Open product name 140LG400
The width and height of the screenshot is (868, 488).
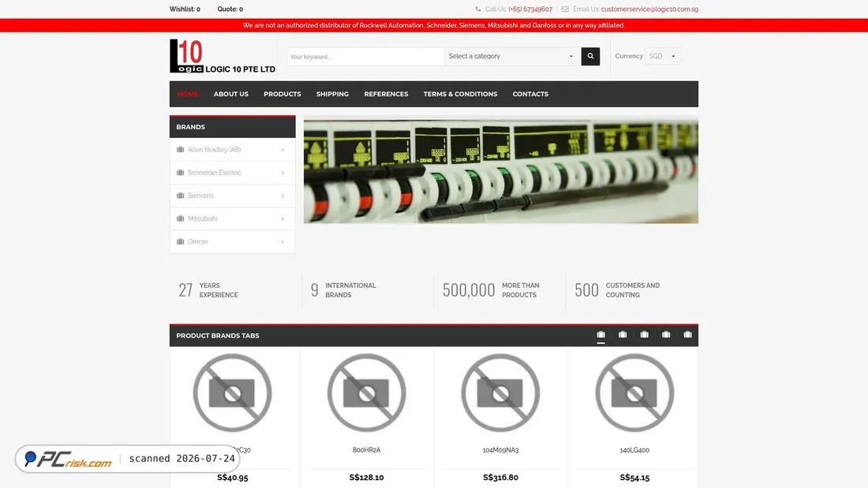pyautogui.click(x=634, y=450)
